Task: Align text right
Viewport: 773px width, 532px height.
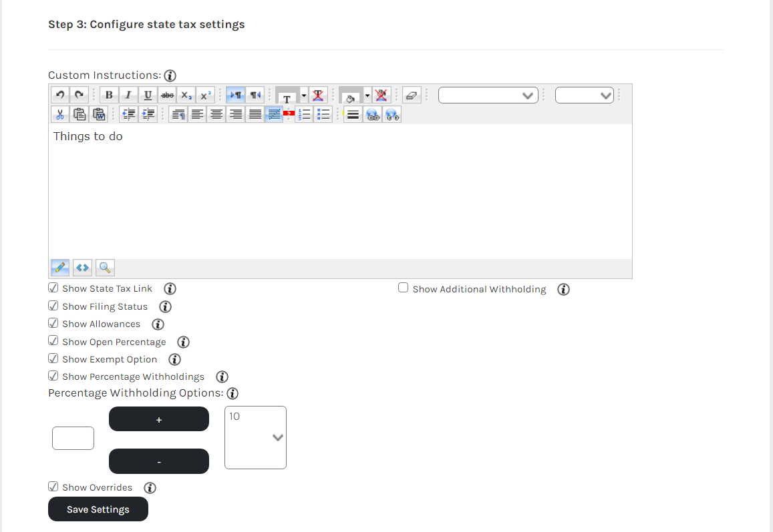Action: (x=236, y=114)
